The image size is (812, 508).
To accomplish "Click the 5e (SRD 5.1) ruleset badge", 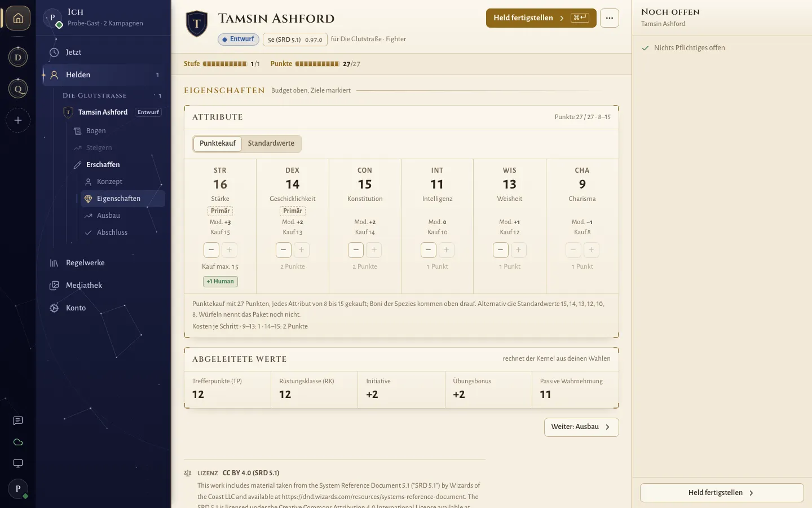I will tap(295, 40).
